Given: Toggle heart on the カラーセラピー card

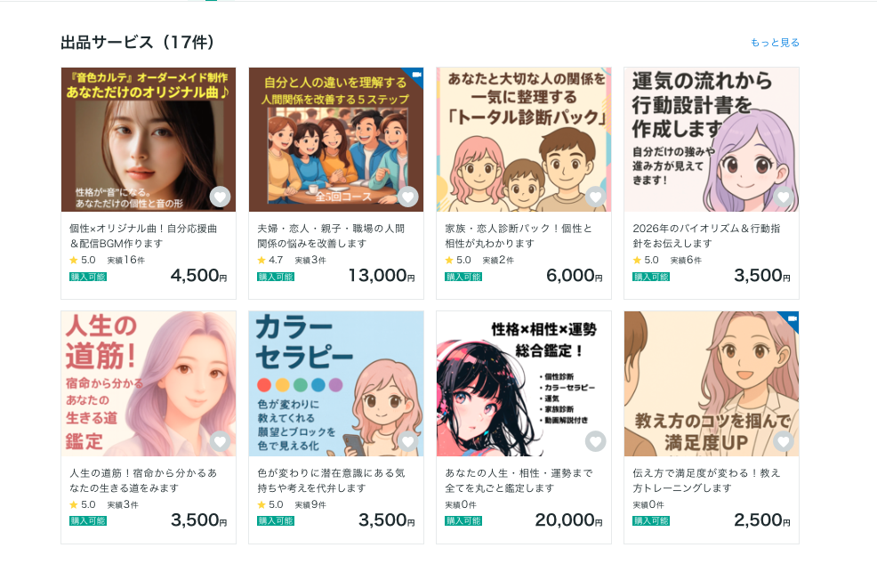Looking at the screenshot, I should pos(407,441).
